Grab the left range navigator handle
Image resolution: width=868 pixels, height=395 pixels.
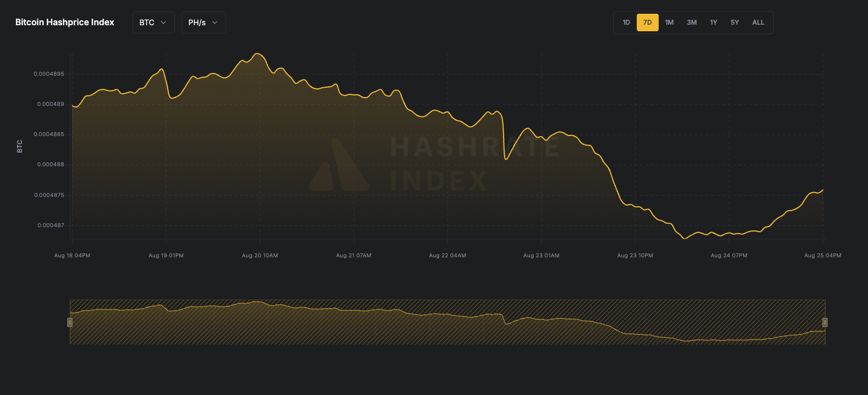pyautogui.click(x=70, y=322)
